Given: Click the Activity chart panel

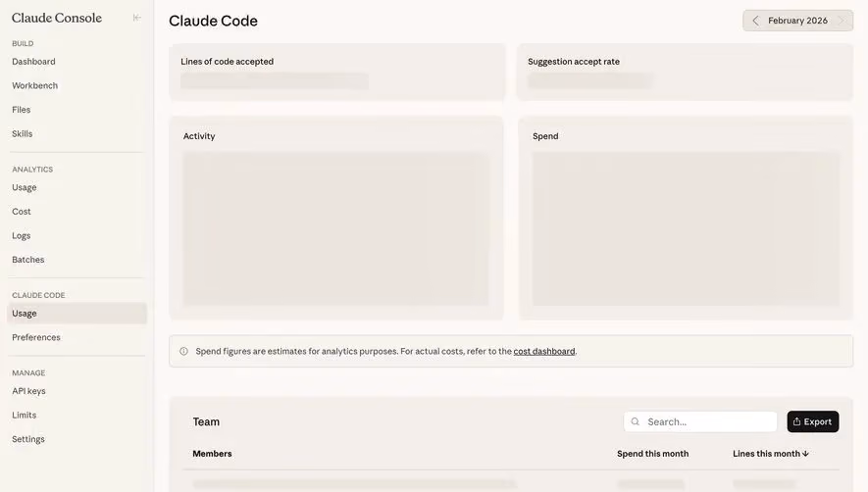Looking at the screenshot, I should pyautogui.click(x=336, y=218).
